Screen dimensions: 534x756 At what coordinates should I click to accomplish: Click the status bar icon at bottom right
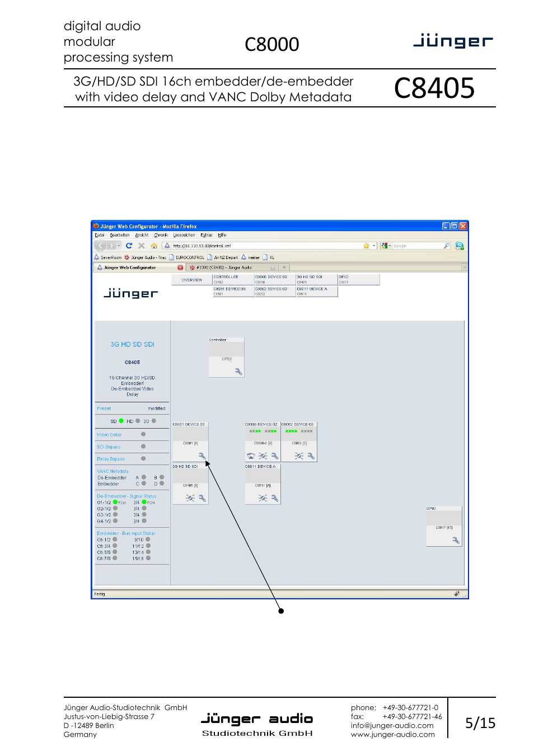pos(457,594)
